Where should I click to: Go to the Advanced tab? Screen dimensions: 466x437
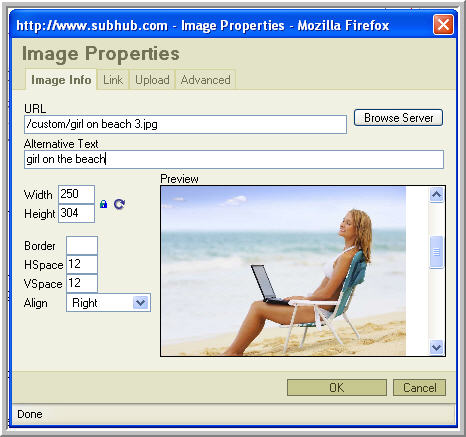tap(205, 80)
